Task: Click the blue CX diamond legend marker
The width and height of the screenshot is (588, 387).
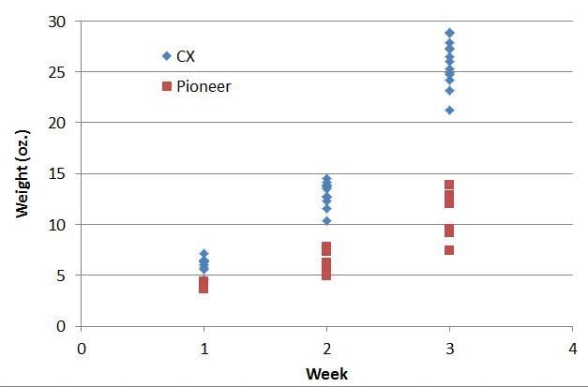Action: [x=166, y=56]
